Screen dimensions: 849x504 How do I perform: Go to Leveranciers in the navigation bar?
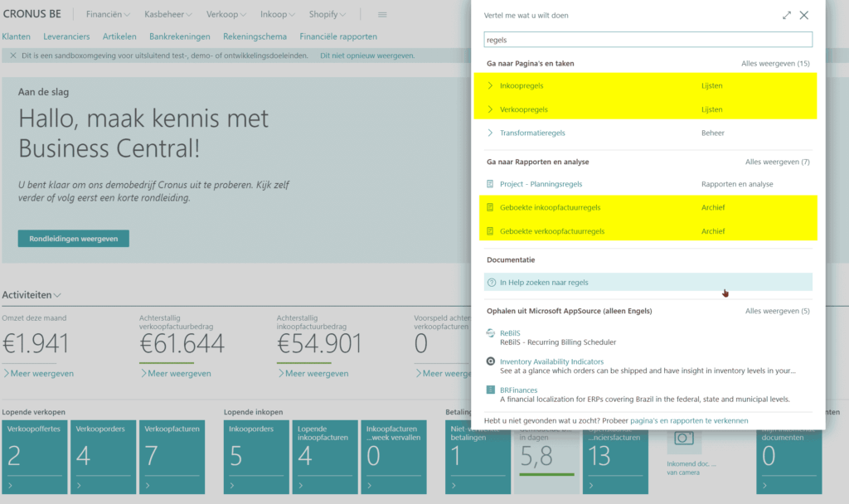[66, 36]
